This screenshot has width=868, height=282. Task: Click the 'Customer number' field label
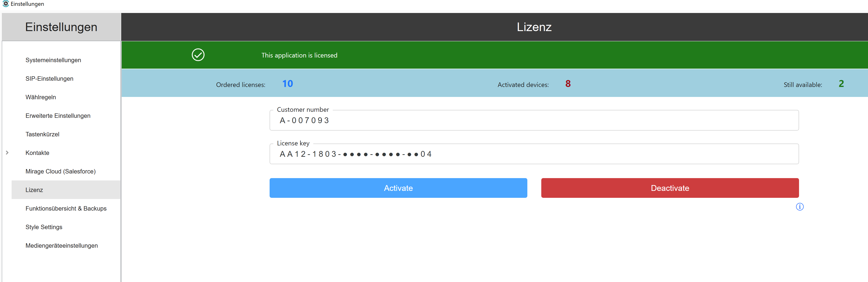coord(303,110)
